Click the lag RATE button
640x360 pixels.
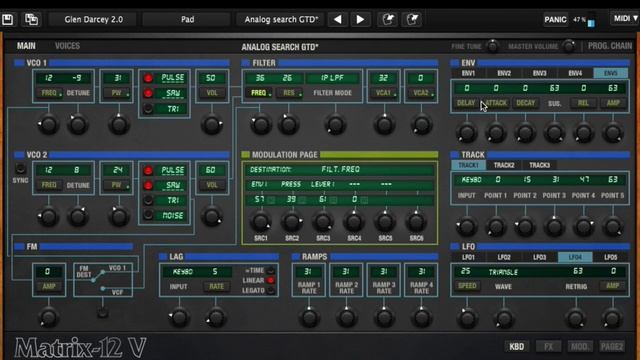tap(216, 287)
